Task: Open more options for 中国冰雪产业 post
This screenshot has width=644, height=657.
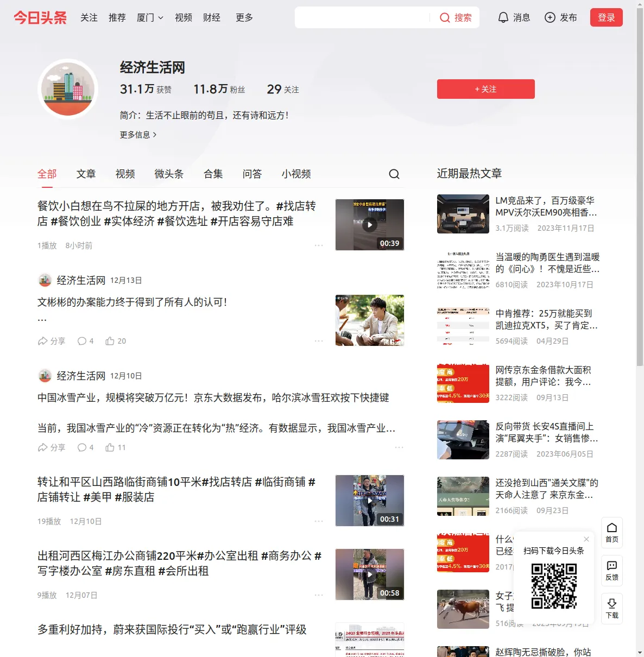Action: coord(399,447)
